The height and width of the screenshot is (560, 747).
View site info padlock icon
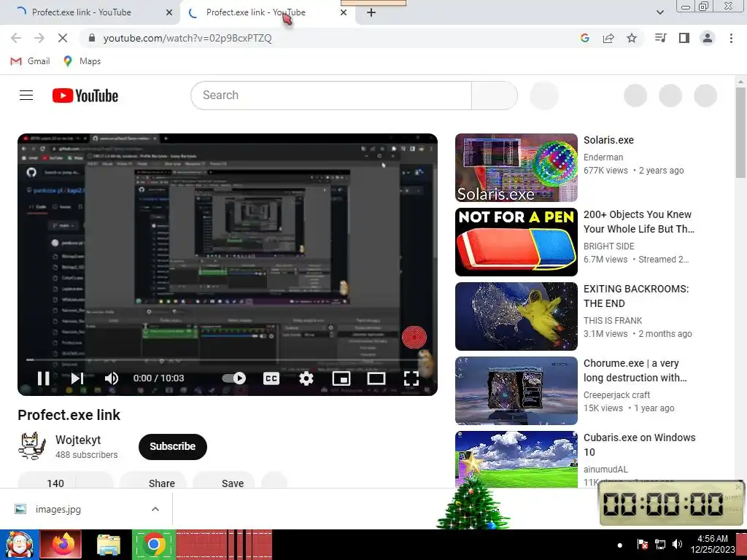[x=92, y=38]
